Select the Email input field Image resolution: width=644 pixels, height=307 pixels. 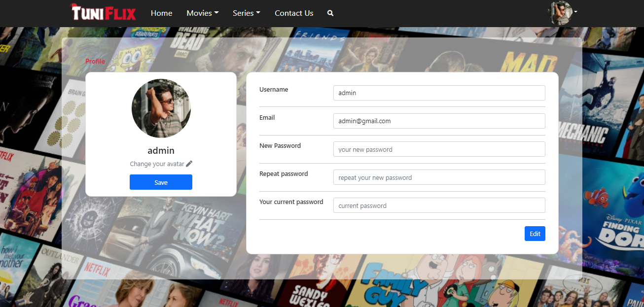point(439,121)
